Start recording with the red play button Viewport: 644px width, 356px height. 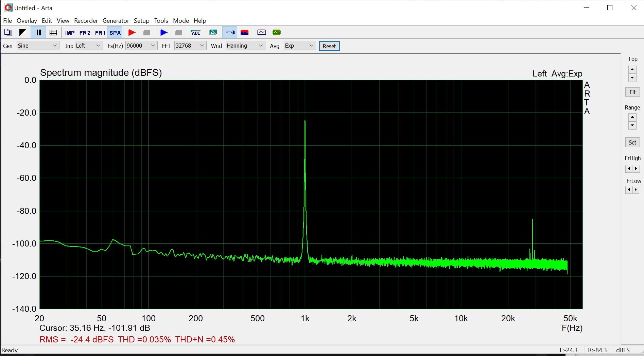click(132, 33)
